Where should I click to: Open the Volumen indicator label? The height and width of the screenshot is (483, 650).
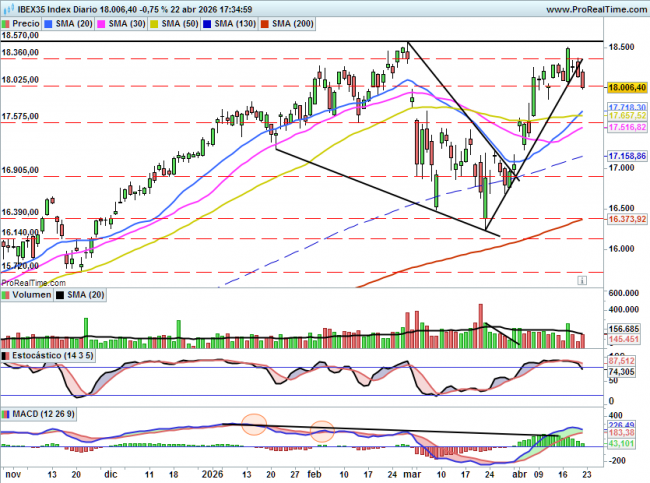click(31, 296)
